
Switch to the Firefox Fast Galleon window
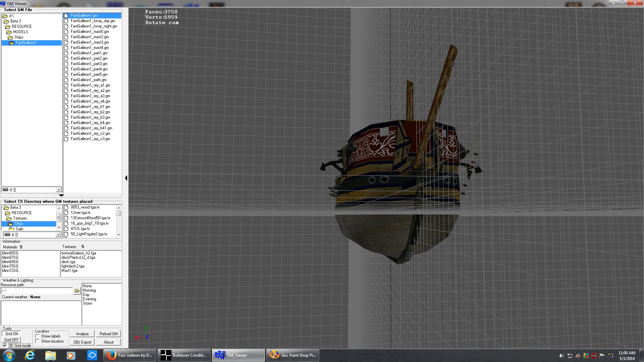[x=129, y=355]
